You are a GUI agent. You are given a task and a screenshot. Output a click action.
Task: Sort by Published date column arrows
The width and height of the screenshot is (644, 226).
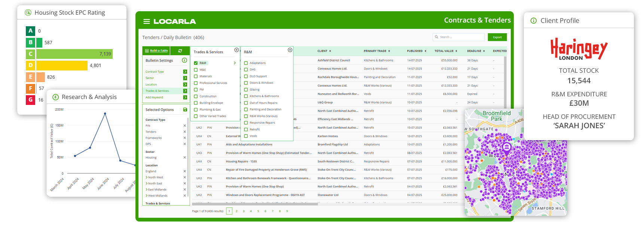pos(425,51)
